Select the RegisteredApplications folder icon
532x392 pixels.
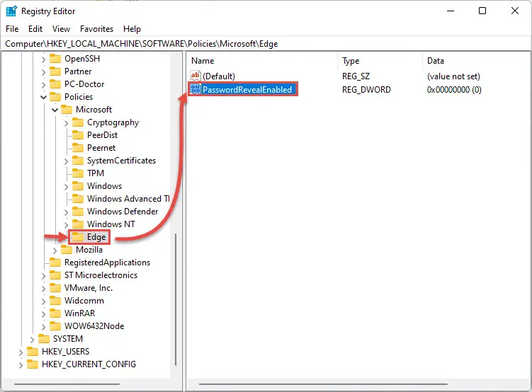(x=55, y=263)
